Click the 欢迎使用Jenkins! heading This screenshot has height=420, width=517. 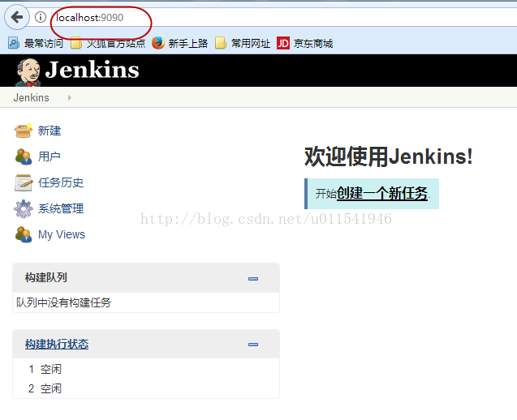coord(389,156)
